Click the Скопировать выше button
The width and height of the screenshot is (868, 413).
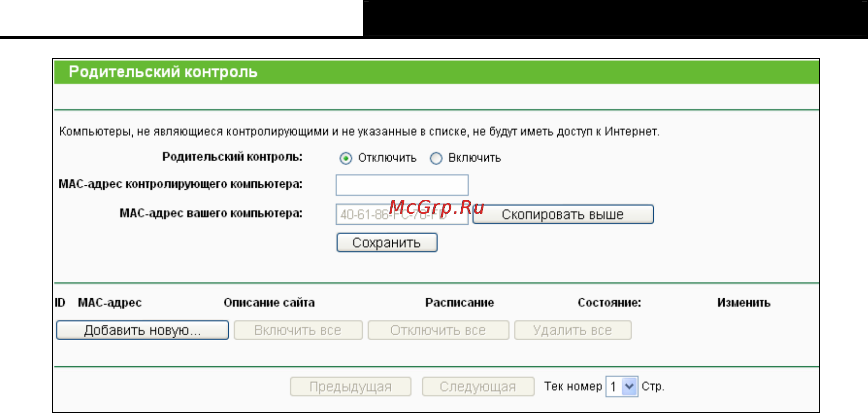click(563, 214)
